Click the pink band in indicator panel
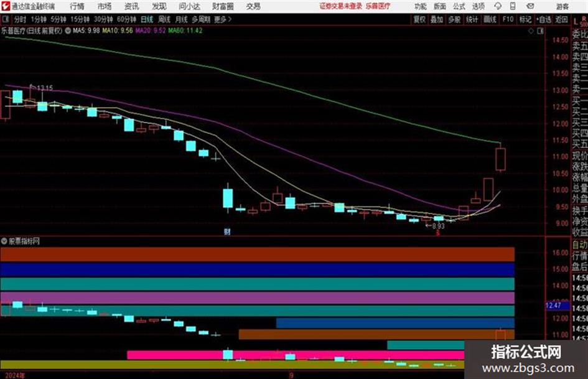 [x=296, y=355]
